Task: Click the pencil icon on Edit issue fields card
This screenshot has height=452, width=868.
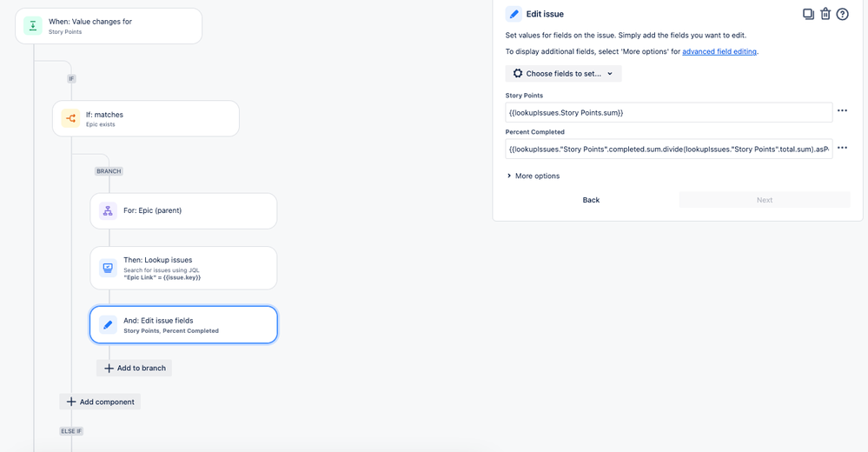Action: pos(108,324)
